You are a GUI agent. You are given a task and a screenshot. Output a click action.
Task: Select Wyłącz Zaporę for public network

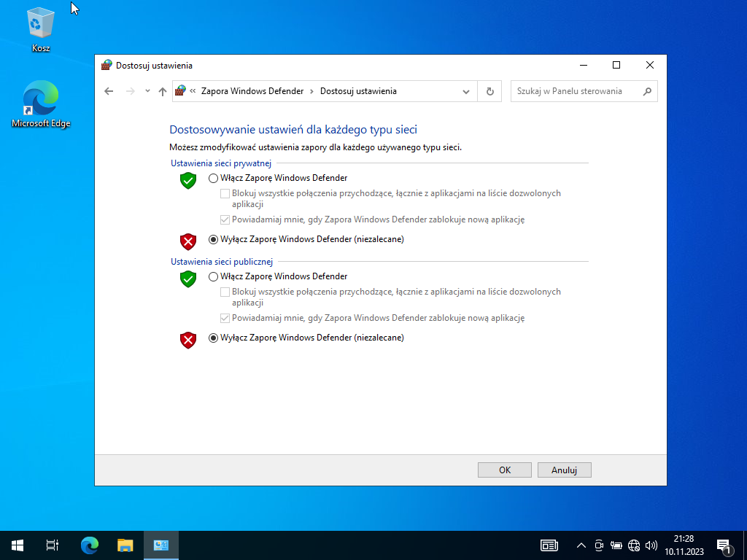tap(214, 338)
